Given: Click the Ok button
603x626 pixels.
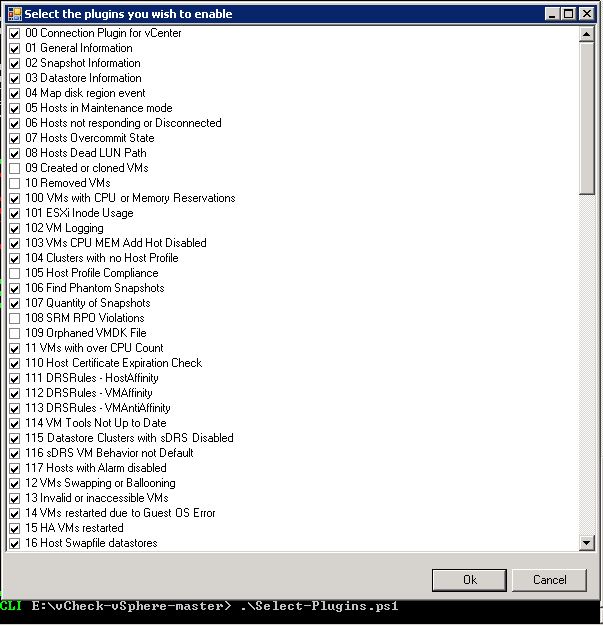Looking at the screenshot, I should (469, 580).
